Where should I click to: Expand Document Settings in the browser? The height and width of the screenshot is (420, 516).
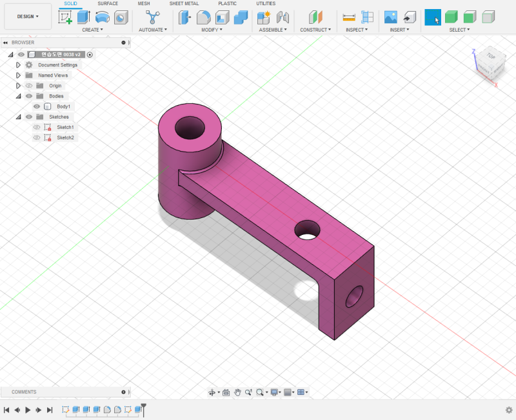[17, 65]
